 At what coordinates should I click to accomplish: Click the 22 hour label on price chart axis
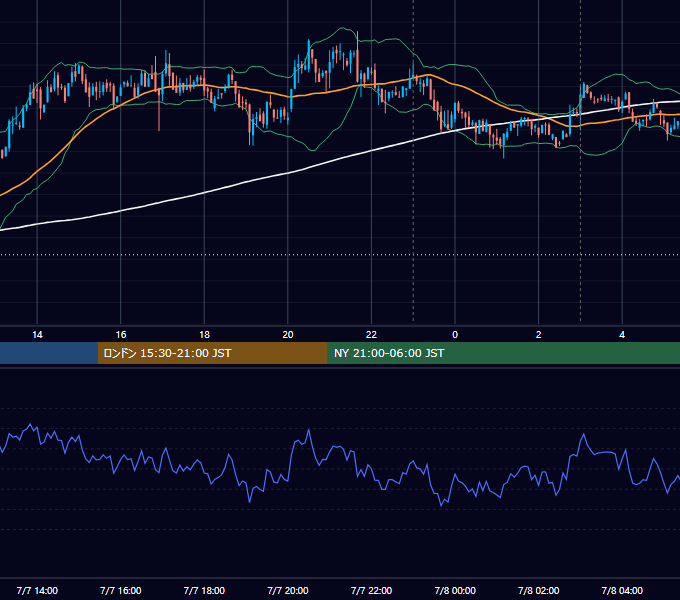click(371, 335)
